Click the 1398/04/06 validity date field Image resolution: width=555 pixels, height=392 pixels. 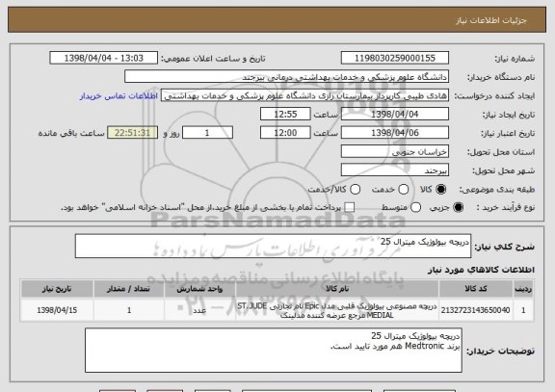tap(395, 133)
